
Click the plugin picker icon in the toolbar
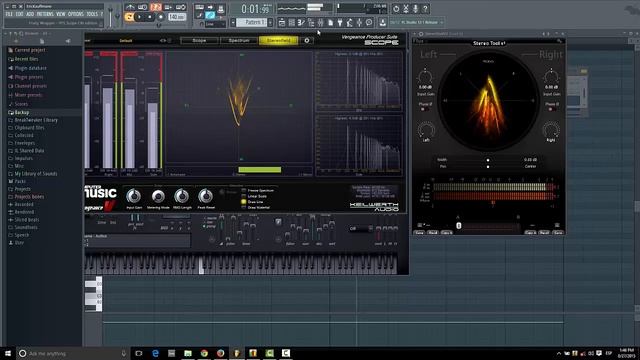point(340,22)
